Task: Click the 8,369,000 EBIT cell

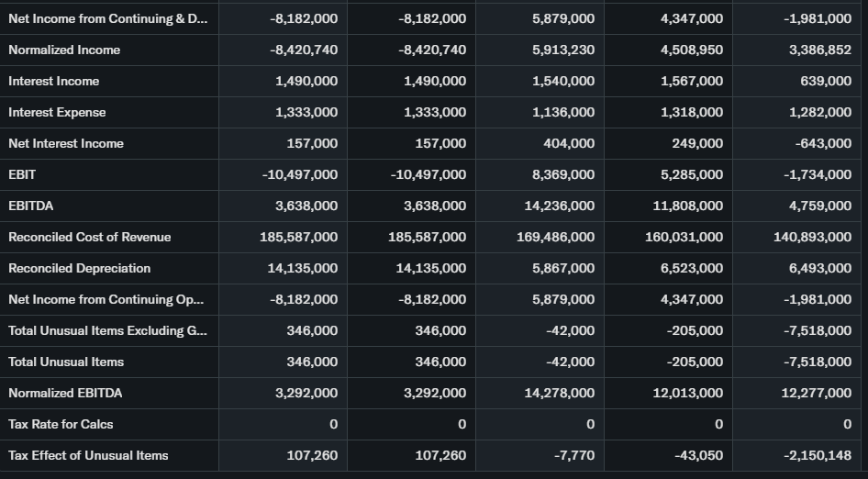Action: coord(562,174)
